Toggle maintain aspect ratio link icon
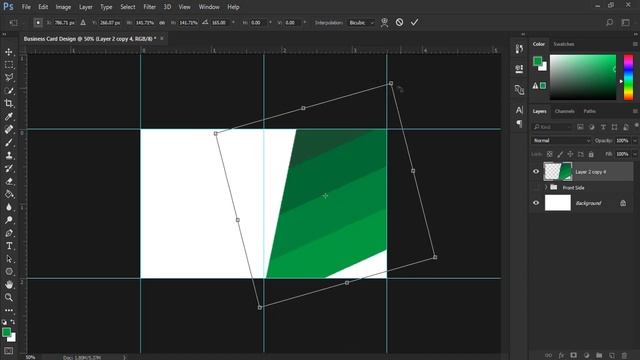640x360 pixels. coord(162,23)
